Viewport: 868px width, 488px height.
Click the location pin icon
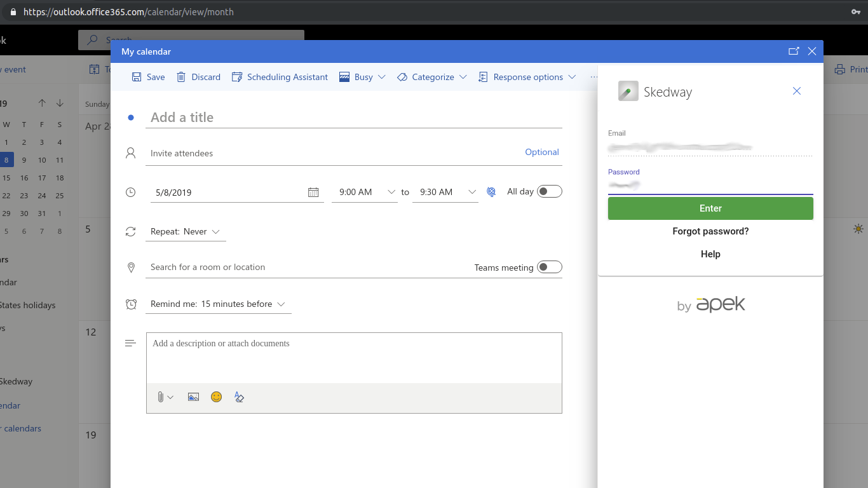click(131, 268)
